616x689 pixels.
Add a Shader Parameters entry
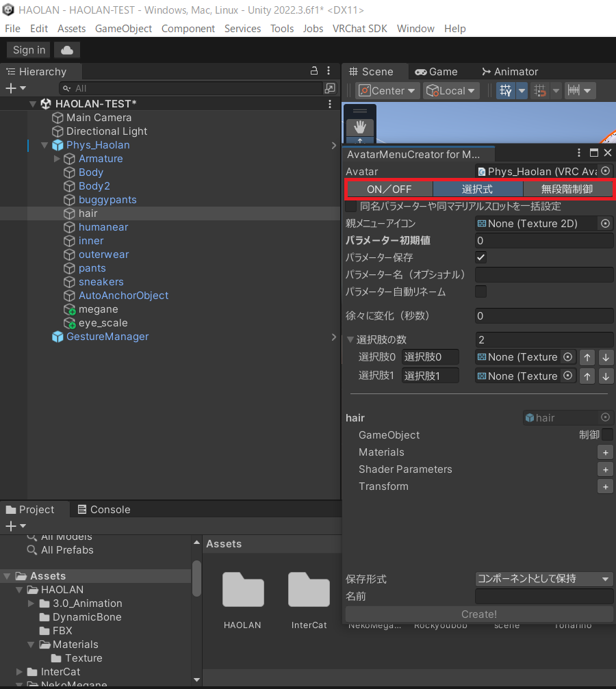[606, 470]
